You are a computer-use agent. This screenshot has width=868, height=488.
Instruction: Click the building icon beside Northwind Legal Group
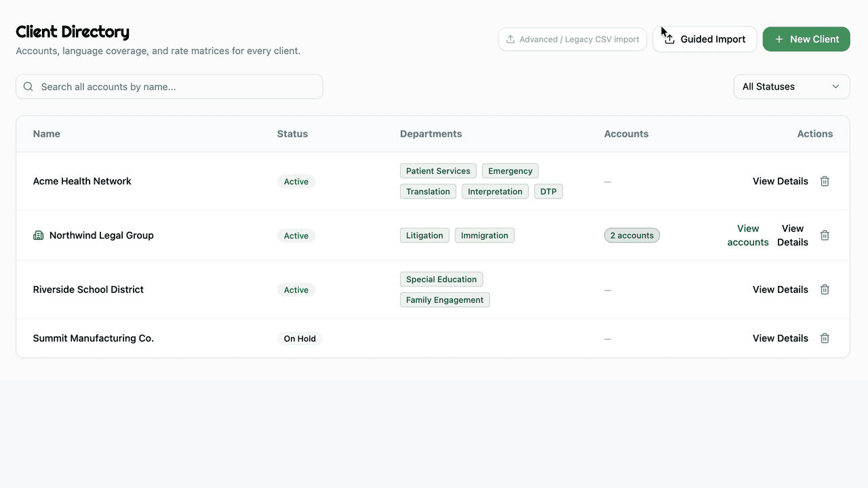tap(39, 235)
